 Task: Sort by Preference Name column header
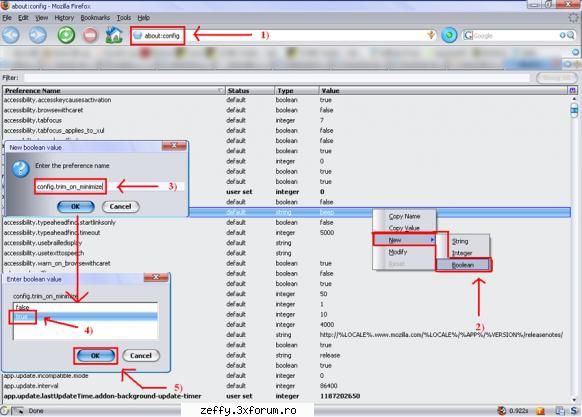(114, 91)
